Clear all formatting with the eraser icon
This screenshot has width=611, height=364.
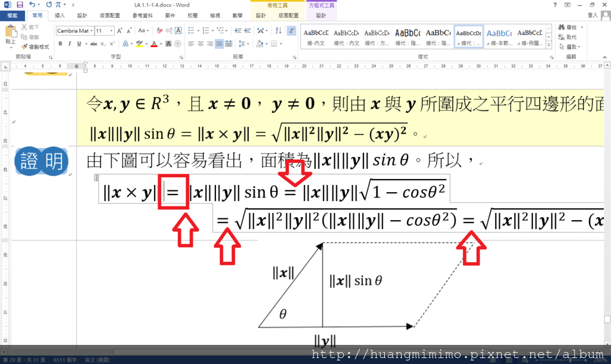pyautogui.click(x=159, y=31)
